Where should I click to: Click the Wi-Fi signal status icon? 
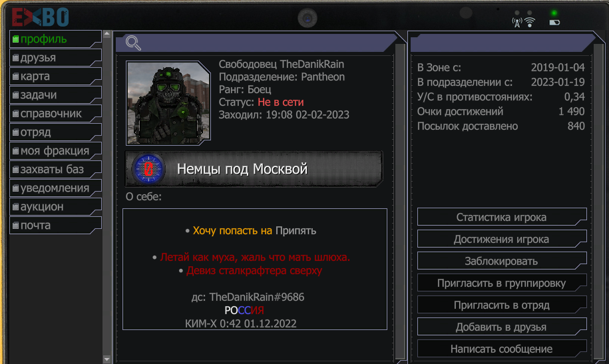(x=530, y=23)
